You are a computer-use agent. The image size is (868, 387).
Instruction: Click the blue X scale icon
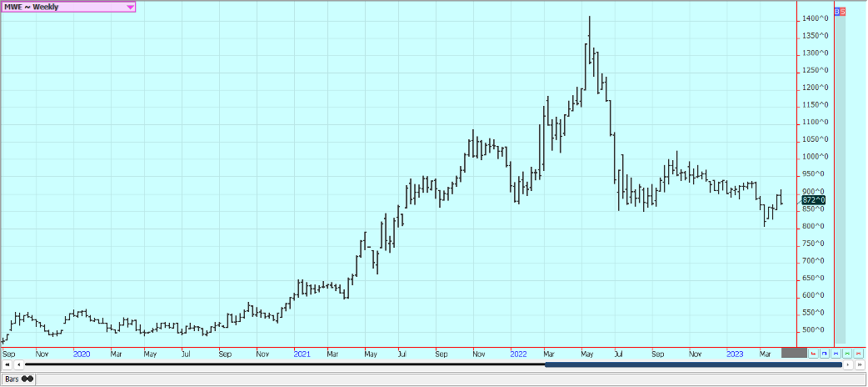point(836,354)
